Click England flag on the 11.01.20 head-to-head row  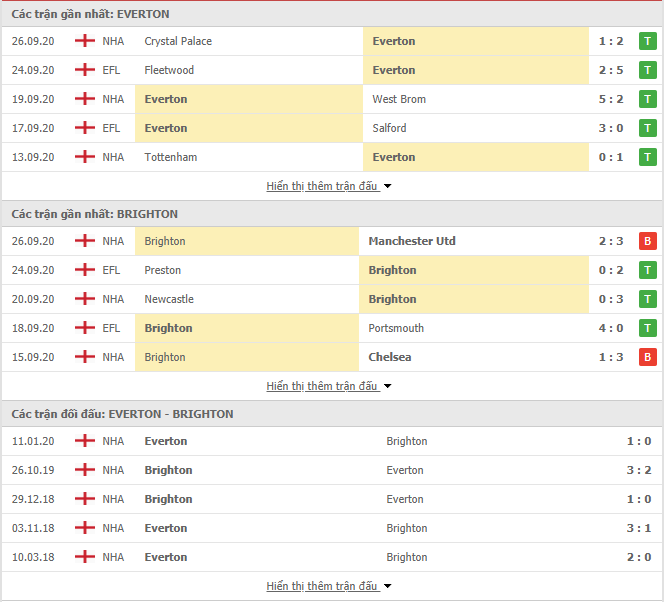pyautogui.click(x=85, y=441)
